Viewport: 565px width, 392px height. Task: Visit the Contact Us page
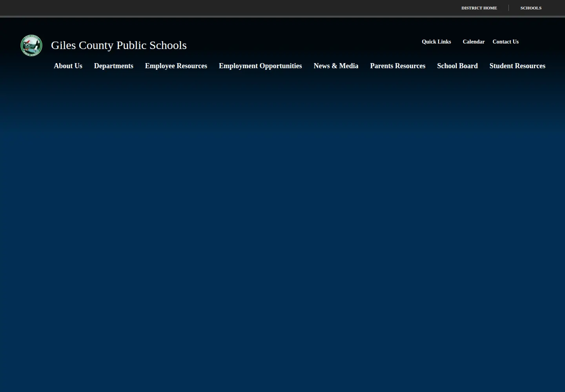coord(505,42)
